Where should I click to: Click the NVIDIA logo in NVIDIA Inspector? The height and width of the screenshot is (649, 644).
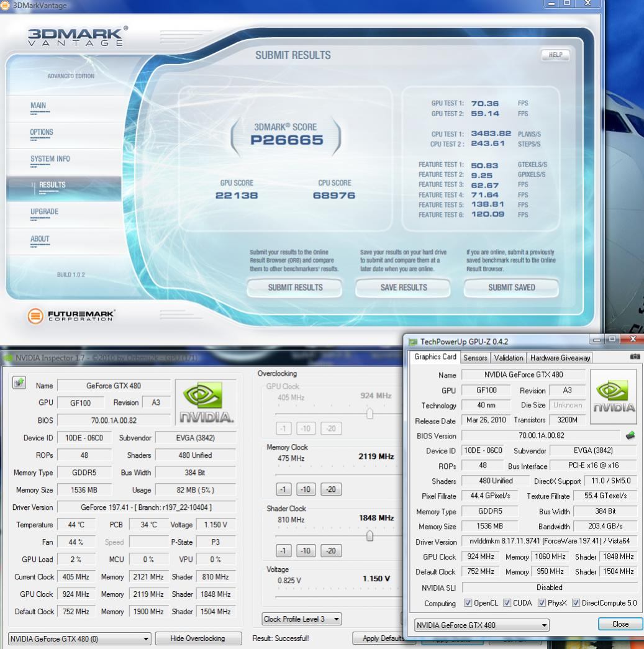206,402
